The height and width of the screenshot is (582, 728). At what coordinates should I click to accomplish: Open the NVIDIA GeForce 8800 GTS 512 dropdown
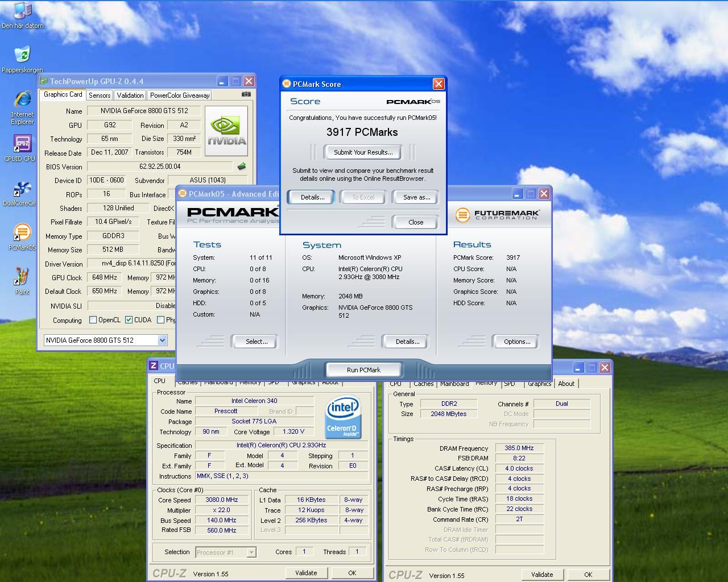(105, 340)
